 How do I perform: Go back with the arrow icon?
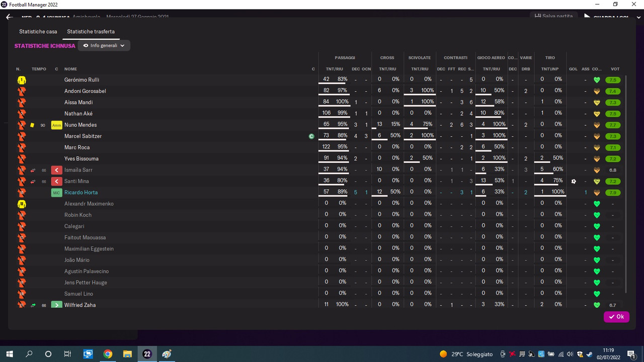[9, 17]
